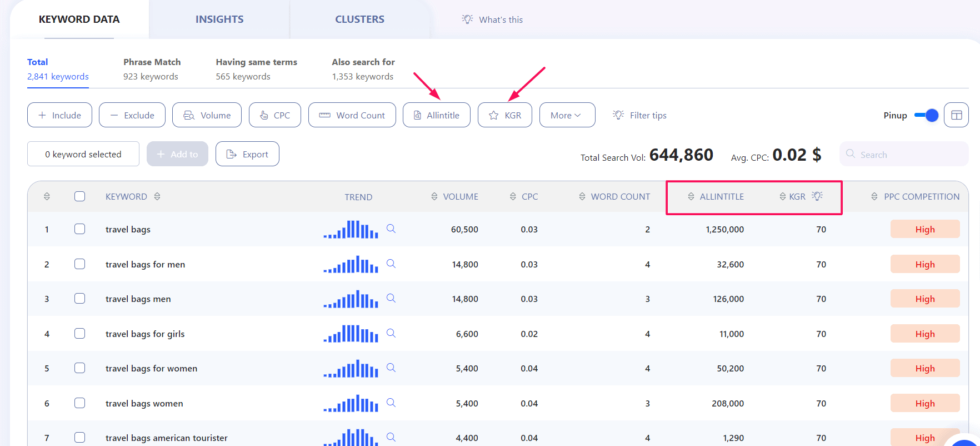Check the select-all keywords checkbox

pyautogui.click(x=80, y=196)
